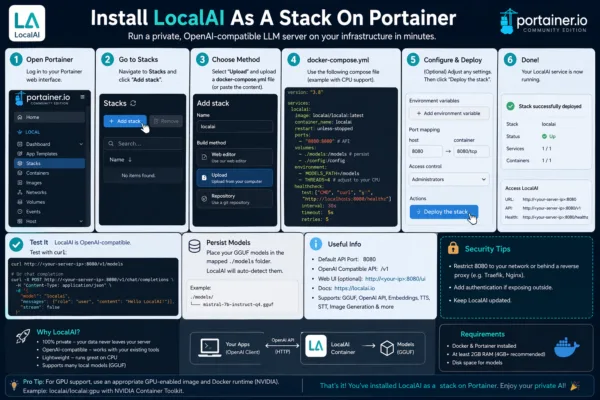
Task: Open Dashboard in the sidebar
Action: pos(49,144)
